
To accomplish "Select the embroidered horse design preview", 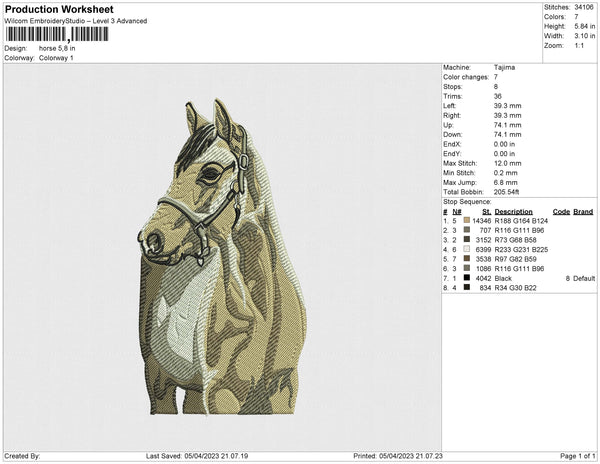I will click(x=222, y=257).
